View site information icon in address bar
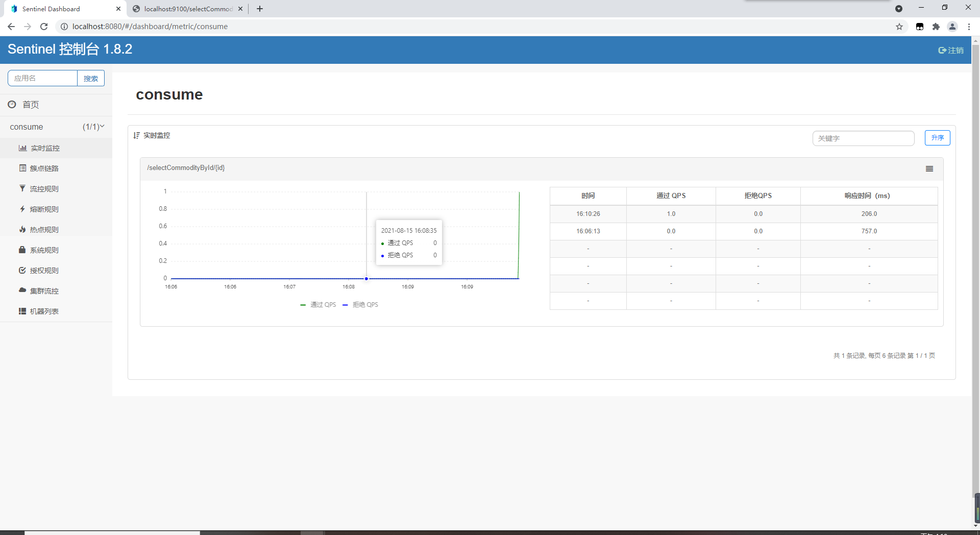This screenshot has width=980, height=535. point(64,27)
